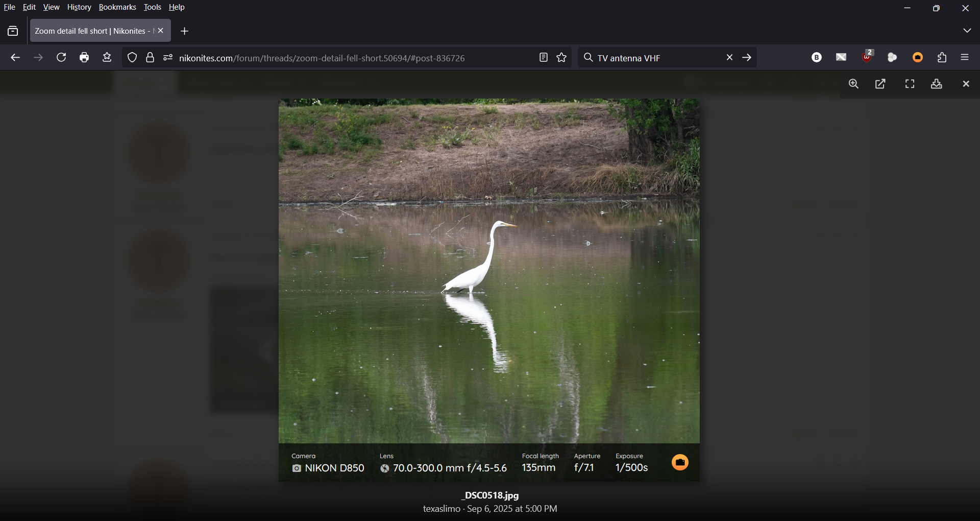The width and height of the screenshot is (980, 521).
Task: Print the current page
Action: pos(85,58)
